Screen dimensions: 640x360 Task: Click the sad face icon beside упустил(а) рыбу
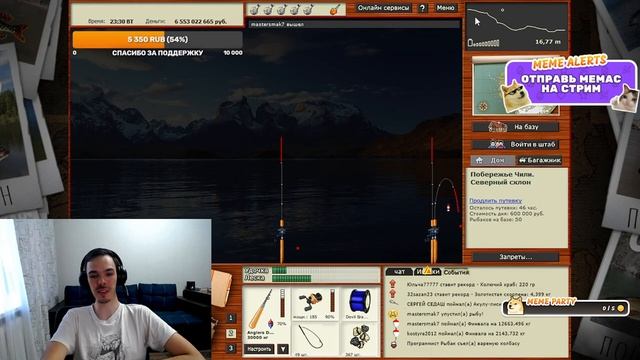(x=393, y=314)
